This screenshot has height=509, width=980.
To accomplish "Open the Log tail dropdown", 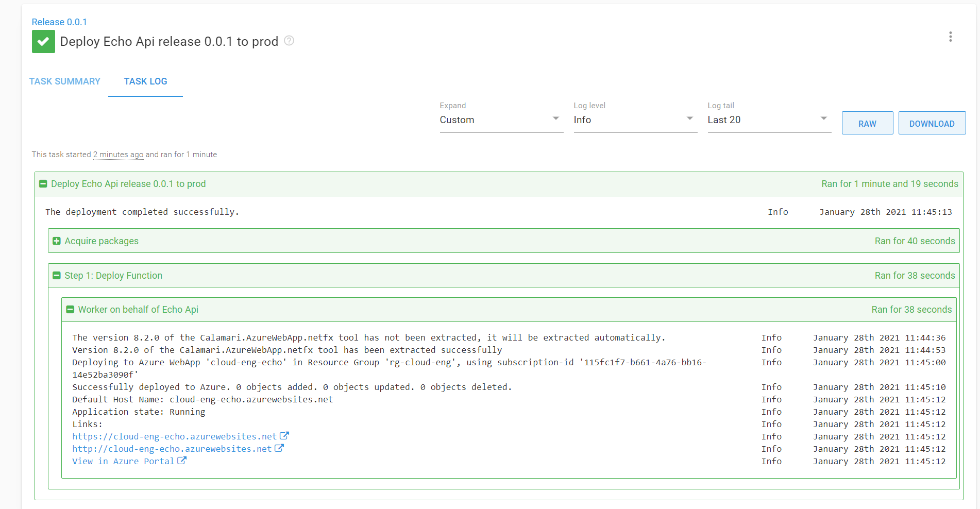I will pos(769,120).
